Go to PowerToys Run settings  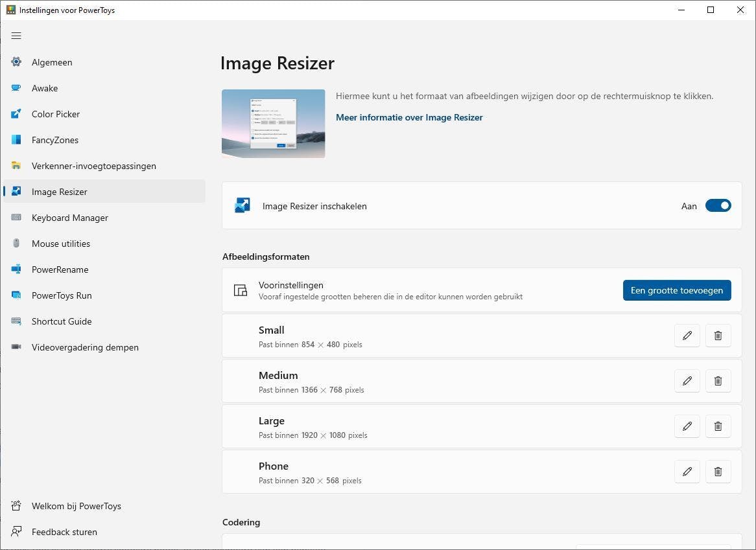pyautogui.click(x=62, y=295)
